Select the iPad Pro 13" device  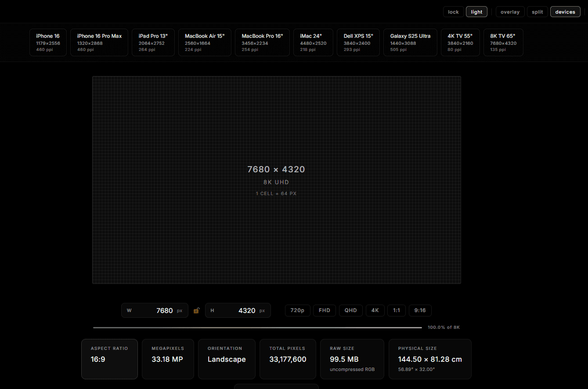(x=153, y=42)
